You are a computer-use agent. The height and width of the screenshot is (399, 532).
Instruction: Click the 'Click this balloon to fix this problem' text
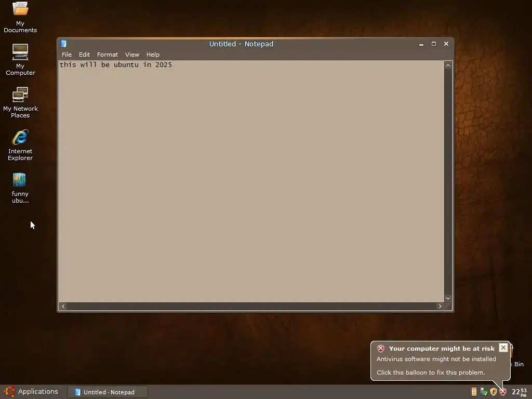pyautogui.click(x=431, y=373)
